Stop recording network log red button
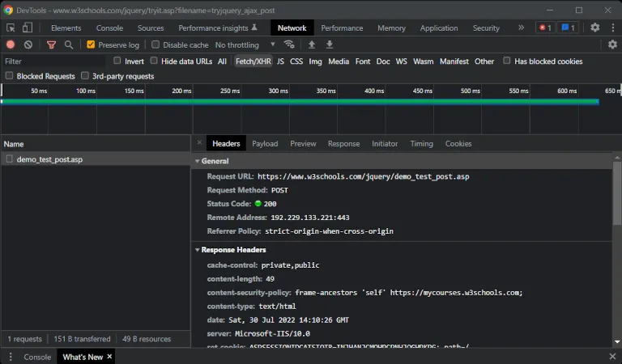The height and width of the screenshot is (364, 622). tap(11, 44)
